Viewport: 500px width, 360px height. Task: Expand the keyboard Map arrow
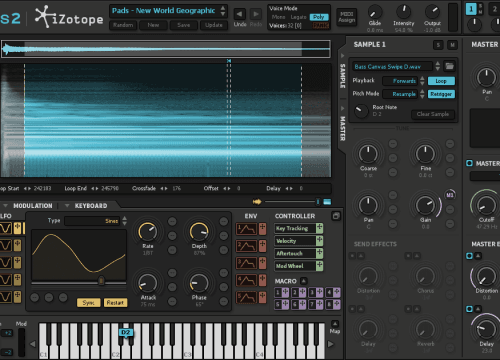(x=335, y=324)
